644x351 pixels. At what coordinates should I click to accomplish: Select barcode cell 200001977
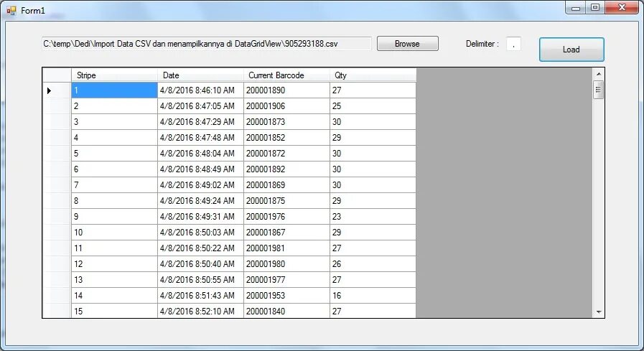pyautogui.click(x=286, y=280)
